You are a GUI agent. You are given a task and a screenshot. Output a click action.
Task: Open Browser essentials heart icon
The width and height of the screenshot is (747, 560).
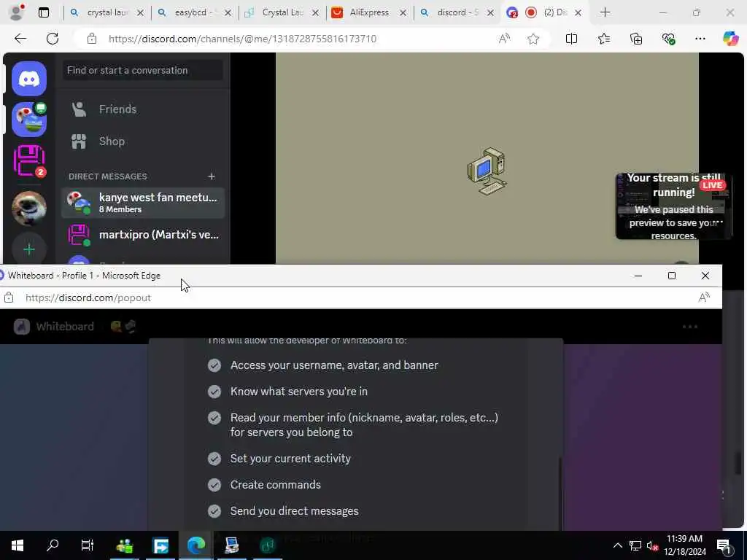pyautogui.click(x=668, y=39)
